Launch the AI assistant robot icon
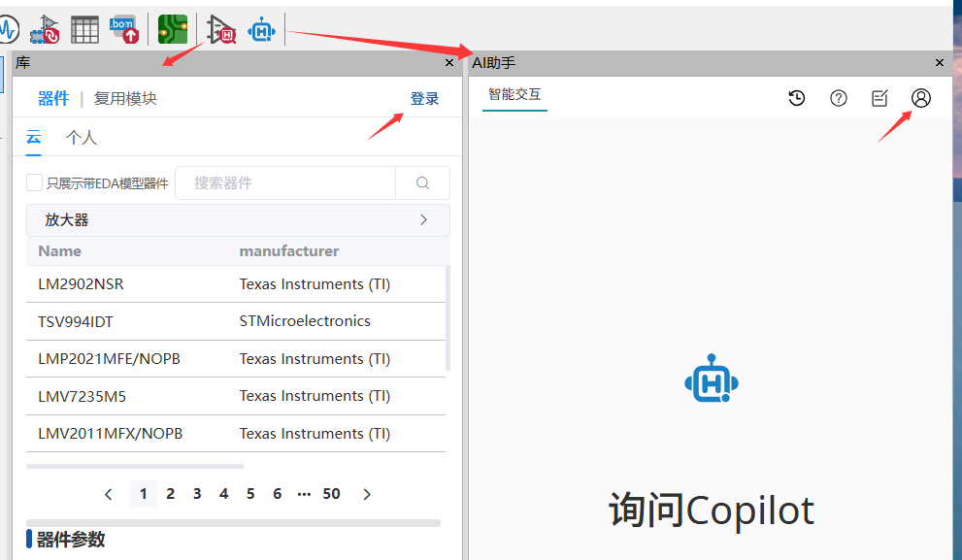The height and width of the screenshot is (560, 962). coord(262,29)
